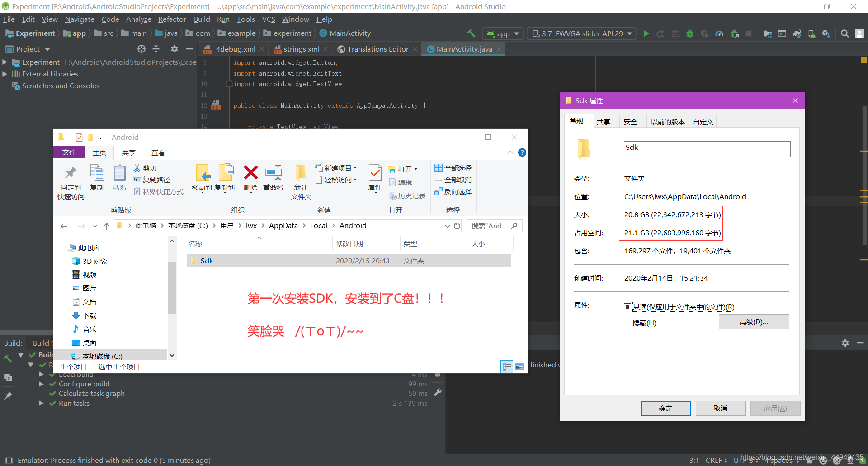This screenshot has width=868, height=466.
Task: Open the 查看 ribbon tab in Explorer
Action: coord(158,152)
